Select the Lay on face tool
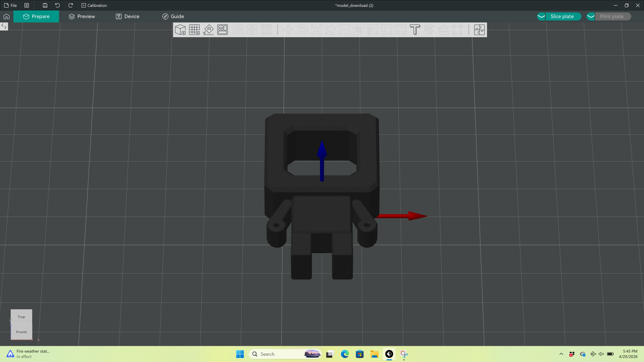The height and width of the screenshot is (362, 644). (x=331, y=30)
